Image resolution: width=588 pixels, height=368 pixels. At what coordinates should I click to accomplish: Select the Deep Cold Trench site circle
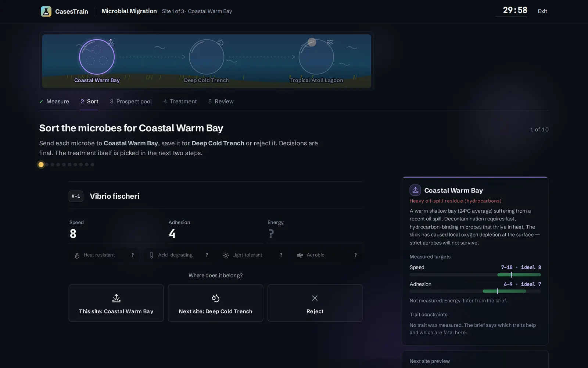(207, 57)
